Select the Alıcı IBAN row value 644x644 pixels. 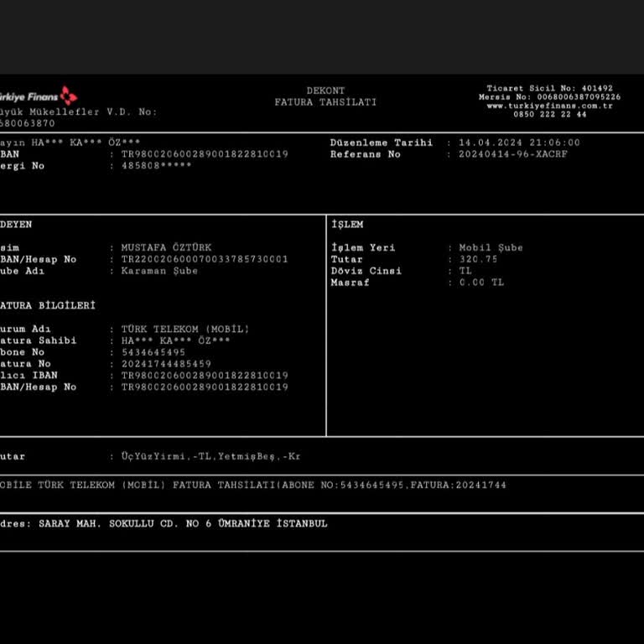point(205,376)
